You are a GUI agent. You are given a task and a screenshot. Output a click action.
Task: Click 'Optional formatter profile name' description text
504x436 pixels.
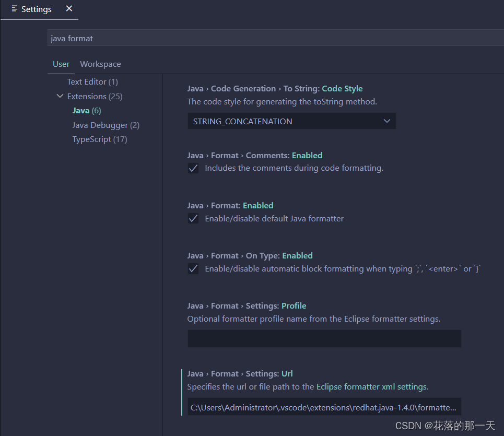[314, 319]
